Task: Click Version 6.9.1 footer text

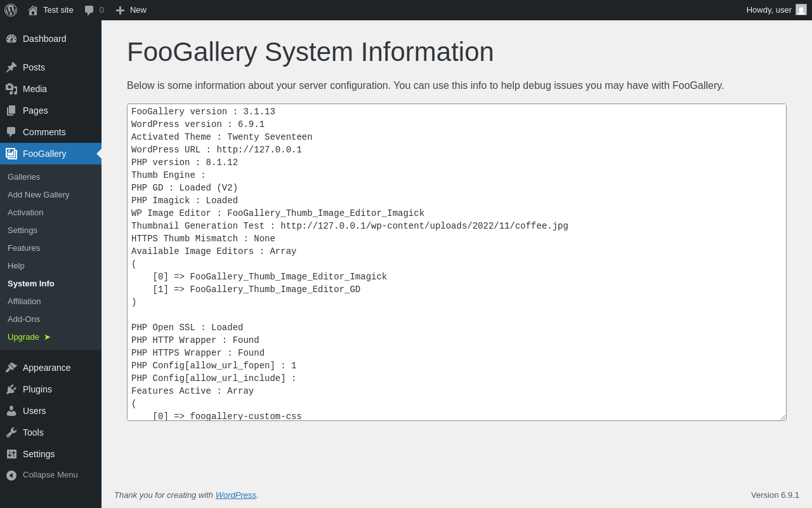Action: click(775, 495)
